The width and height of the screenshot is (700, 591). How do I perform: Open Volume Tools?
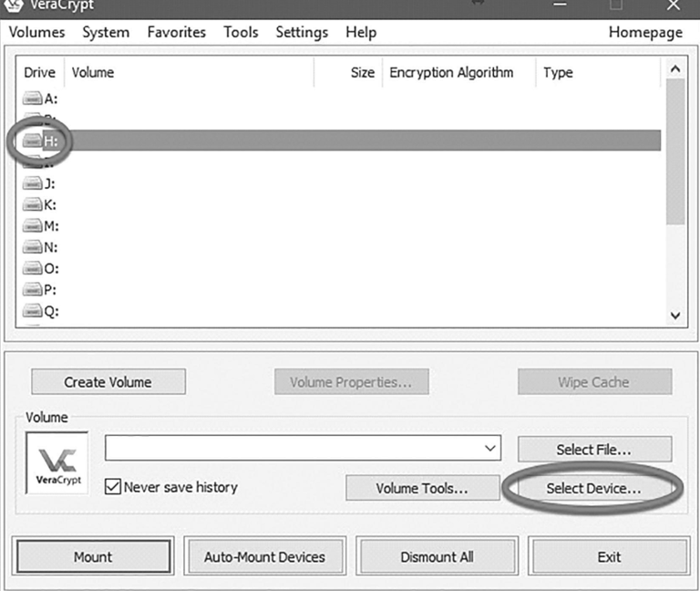click(x=422, y=488)
